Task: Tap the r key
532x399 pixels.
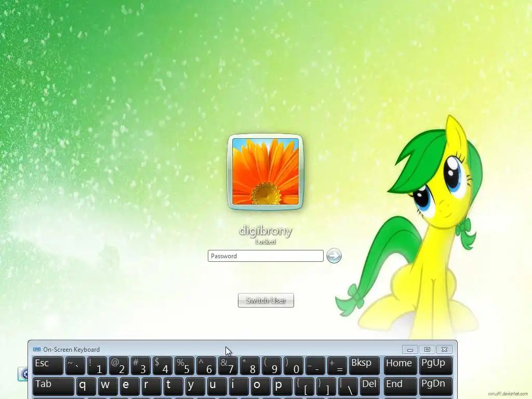Action: [x=151, y=387]
